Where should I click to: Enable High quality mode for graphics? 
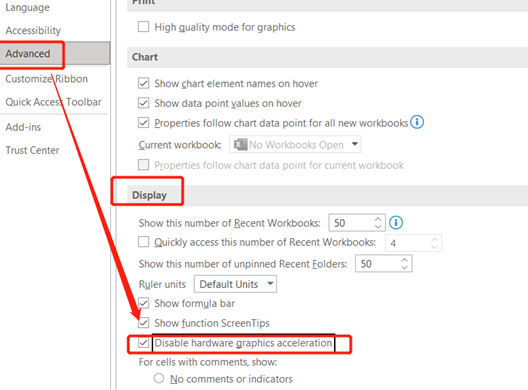click(x=143, y=27)
